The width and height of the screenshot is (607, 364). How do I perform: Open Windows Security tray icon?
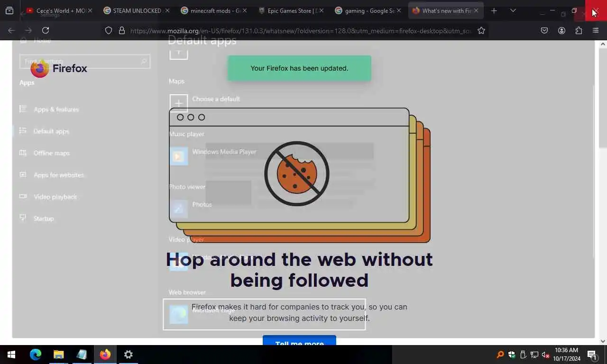tap(512, 355)
